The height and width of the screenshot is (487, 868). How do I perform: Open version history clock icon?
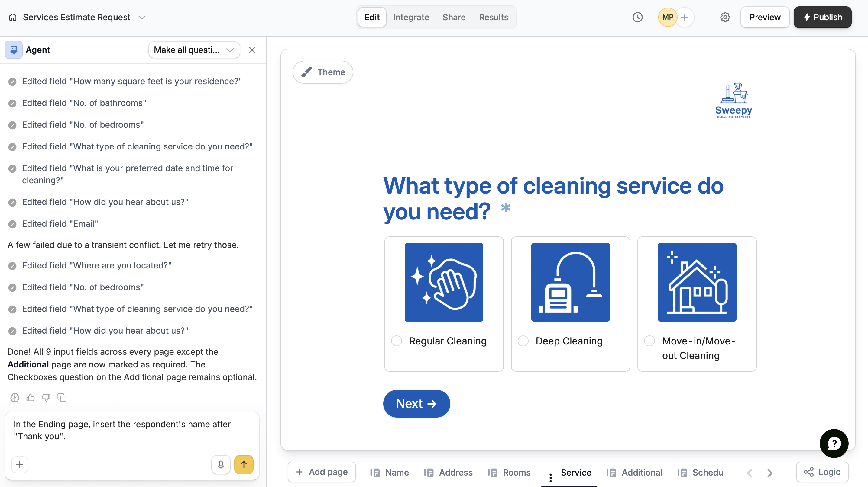point(637,17)
